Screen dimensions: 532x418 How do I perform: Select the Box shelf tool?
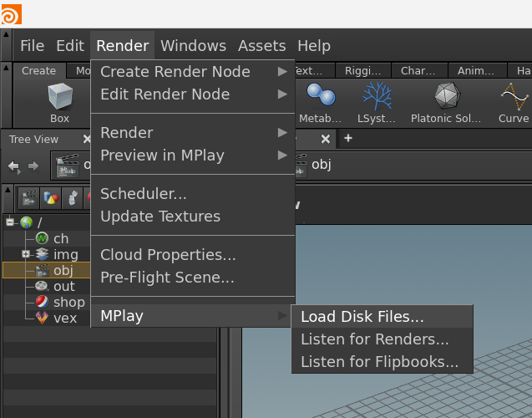(60, 103)
